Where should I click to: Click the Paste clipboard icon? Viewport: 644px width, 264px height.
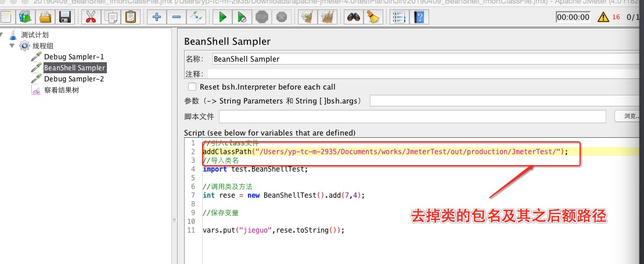[130, 17]
